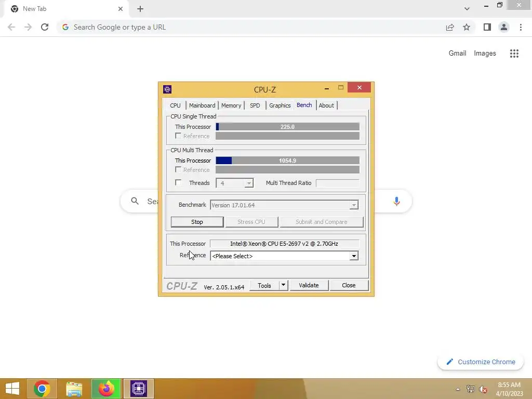Open the Gmail link

pos(457,54)
